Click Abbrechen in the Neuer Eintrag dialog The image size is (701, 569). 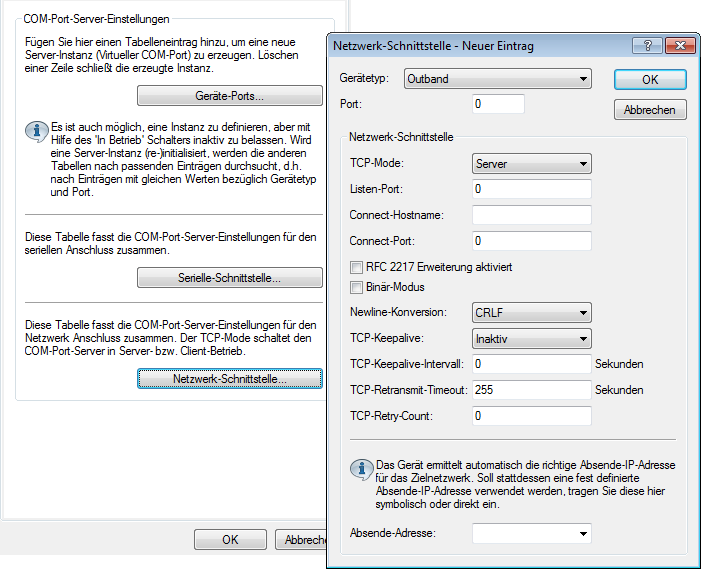pyautogui.click(x=650, y=110)
